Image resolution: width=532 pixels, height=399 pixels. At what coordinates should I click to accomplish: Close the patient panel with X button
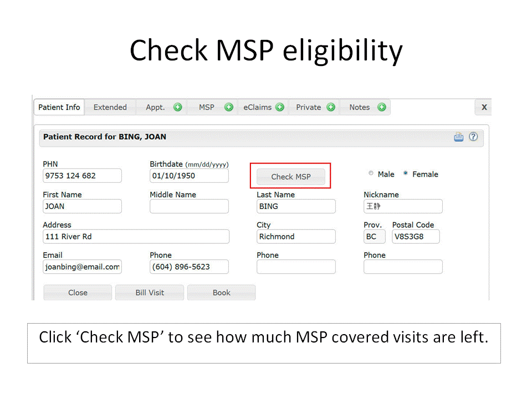click(x=484, y=108)
